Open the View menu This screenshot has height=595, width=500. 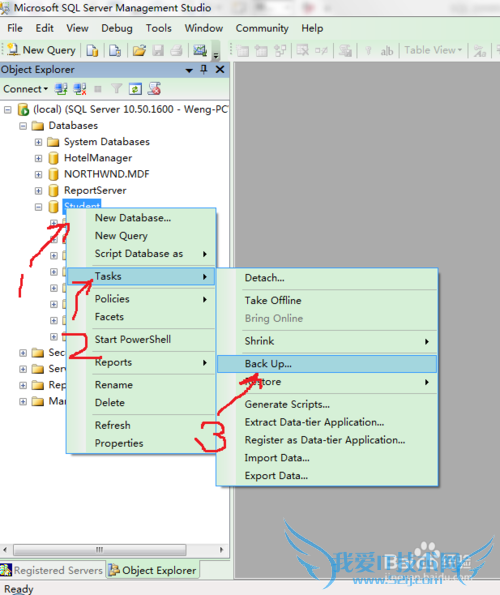pyautogui.click(x=77, y=28)
